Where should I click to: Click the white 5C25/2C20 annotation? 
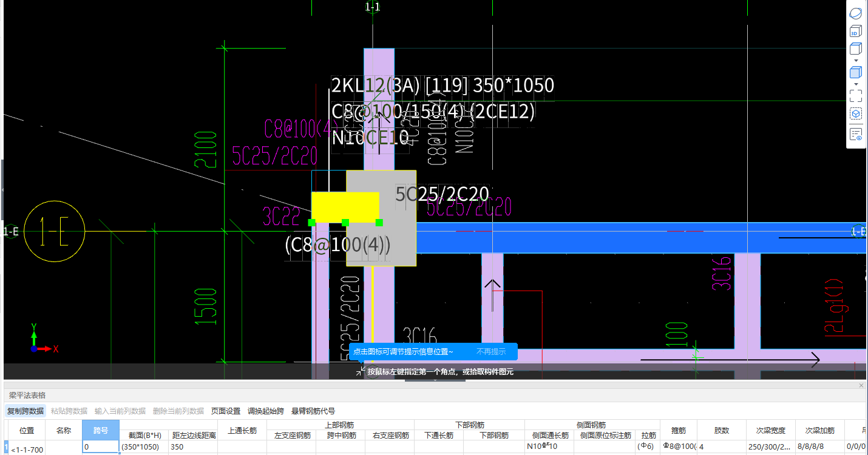click(x=442, y=194)
